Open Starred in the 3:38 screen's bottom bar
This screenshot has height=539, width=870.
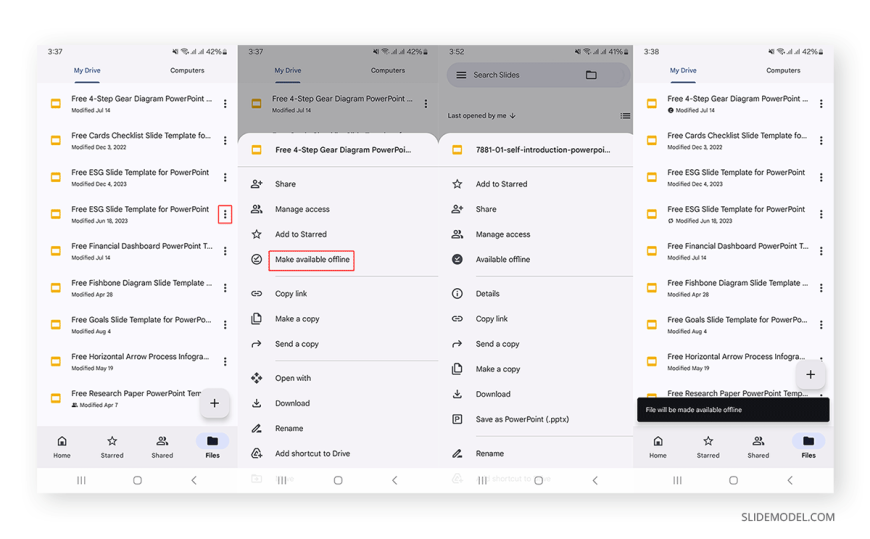pos(708,447)
